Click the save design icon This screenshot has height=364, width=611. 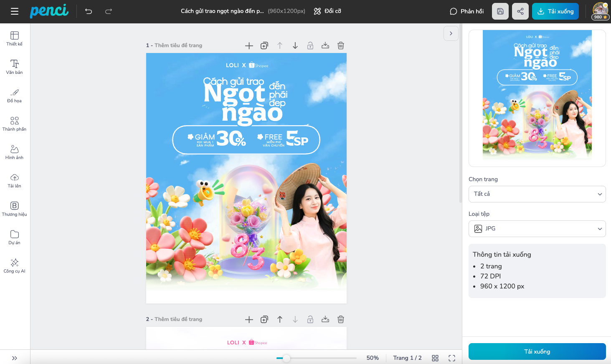tap(500, 11)
